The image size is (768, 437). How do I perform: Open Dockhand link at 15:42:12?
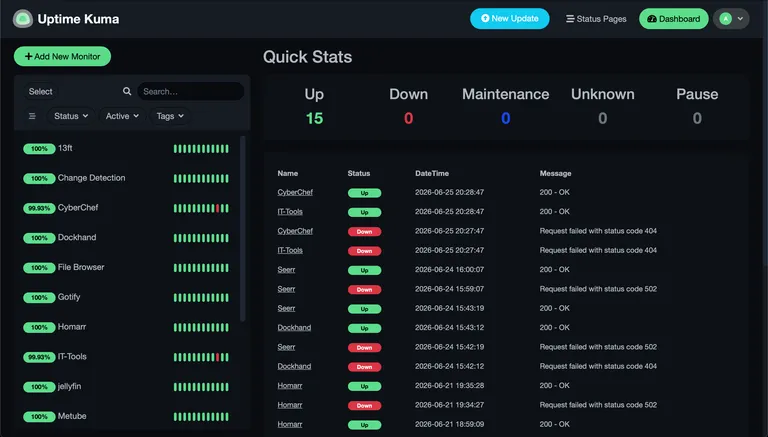point(294,366)
